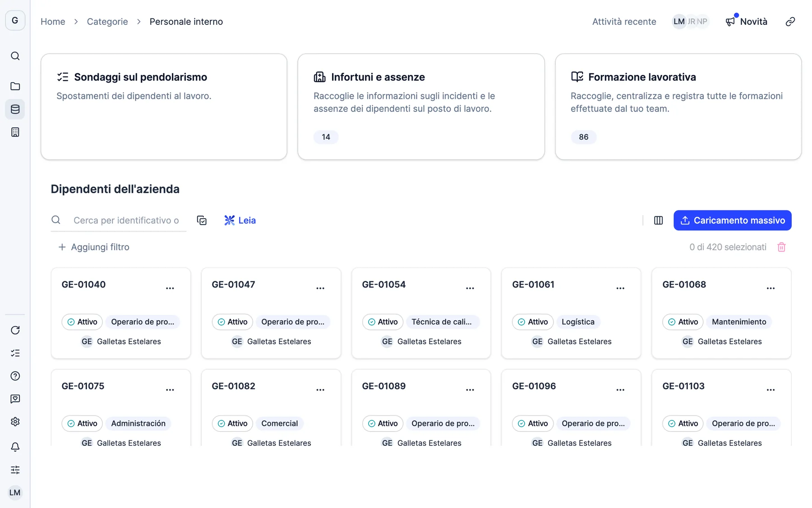Open the column layout icon

pyautogui.click(x=658, y=220)
